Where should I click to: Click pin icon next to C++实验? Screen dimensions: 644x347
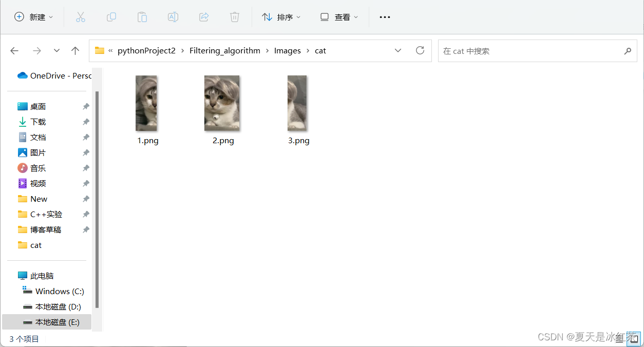point(86,214)
